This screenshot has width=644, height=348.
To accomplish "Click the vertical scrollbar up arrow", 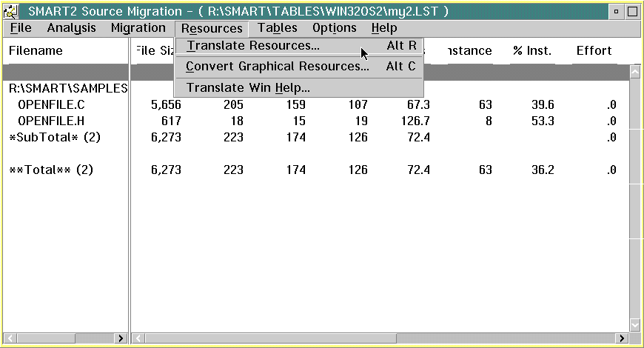I will coord(634,72).
